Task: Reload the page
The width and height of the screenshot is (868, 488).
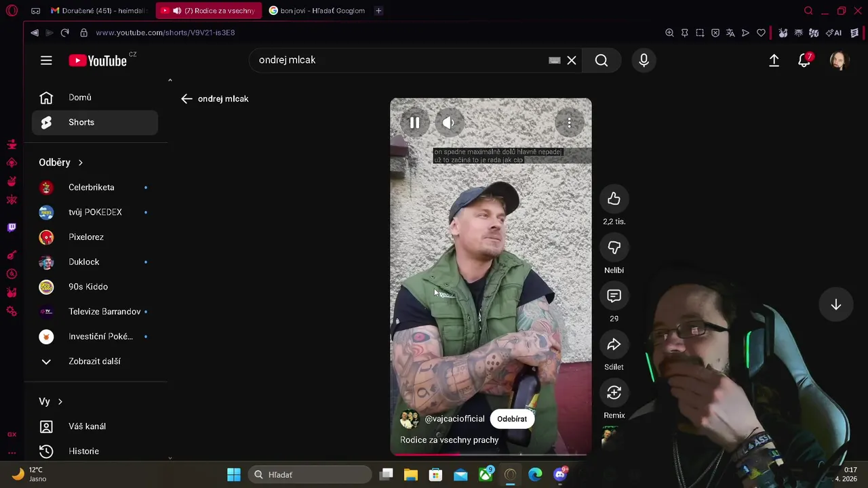Action: [65, 33]
